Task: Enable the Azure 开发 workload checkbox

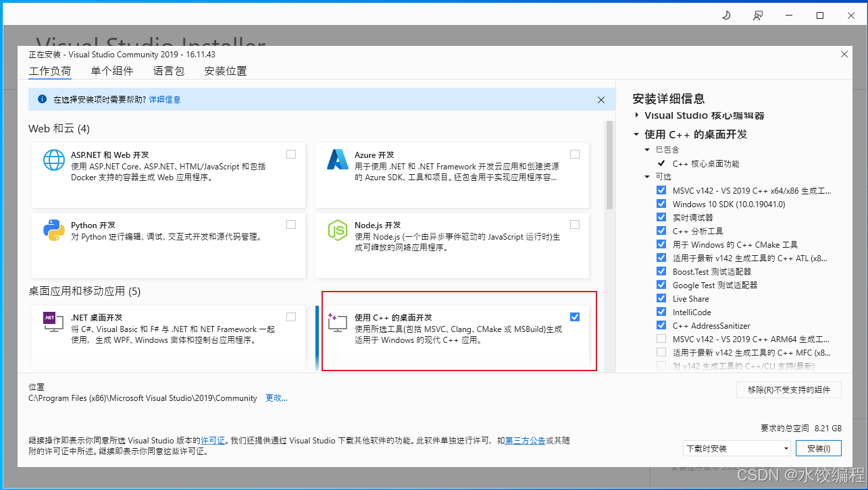Action: 575,154
